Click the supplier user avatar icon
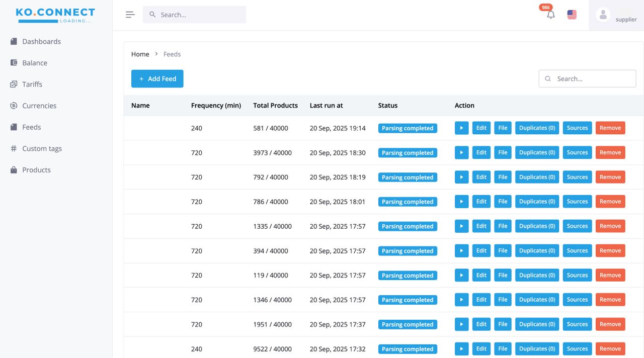 click(x=603, y=15)
